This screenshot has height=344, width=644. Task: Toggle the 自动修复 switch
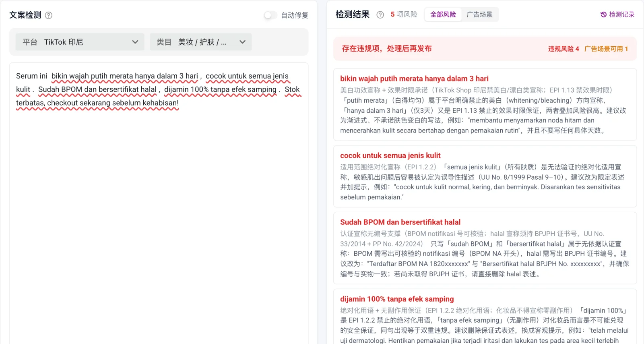(270, 15)
